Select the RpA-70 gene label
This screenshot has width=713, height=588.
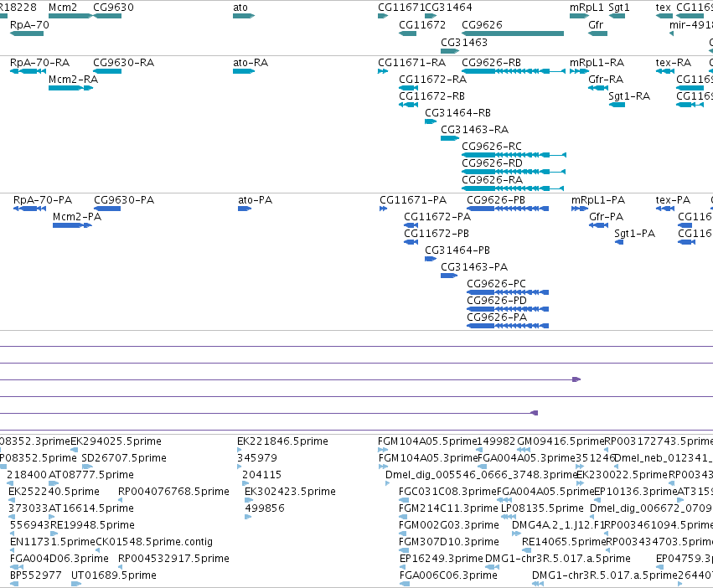point(29,24)
